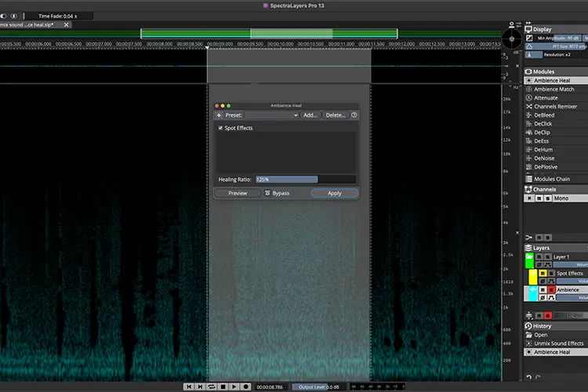Click the Apply button

coord(335,193)
